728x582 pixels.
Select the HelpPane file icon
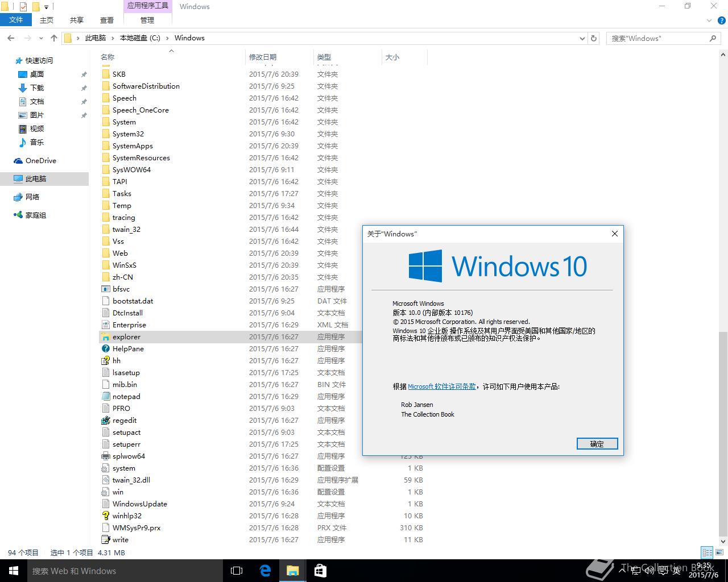tap(105, 349)
